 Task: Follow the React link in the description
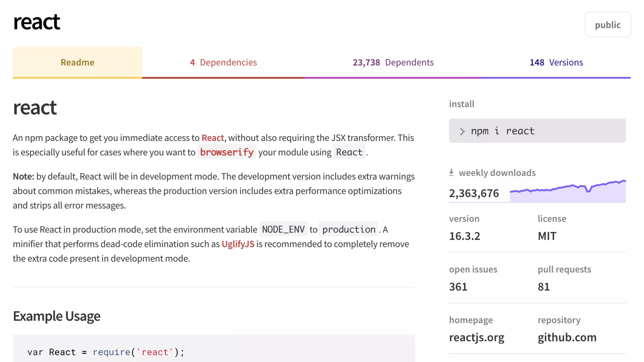213,138
